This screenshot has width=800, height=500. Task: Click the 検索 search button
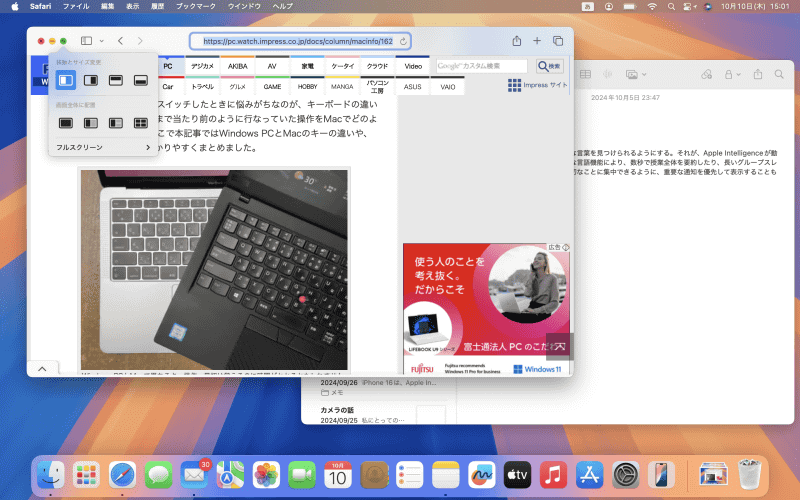pos(549,66)
